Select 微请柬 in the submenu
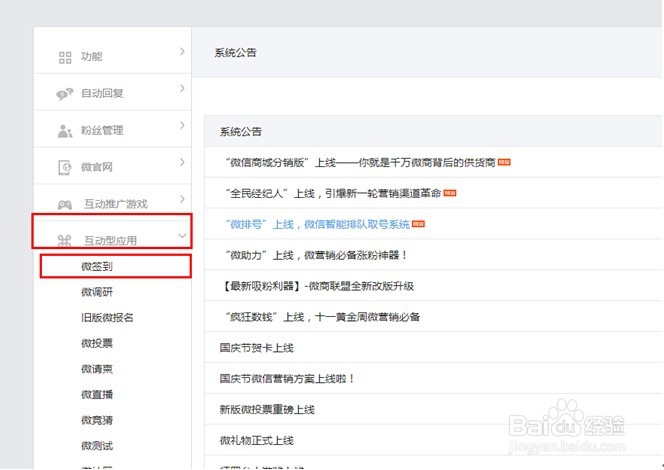 (x=97, y=369)
